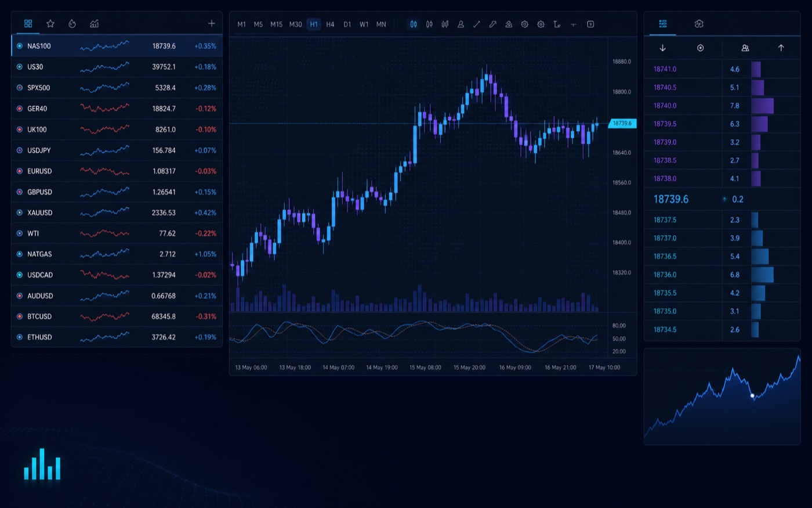The image size is (812, 508).
Task: Switch to hollow candlestick chart type
Action: point(429,24)
